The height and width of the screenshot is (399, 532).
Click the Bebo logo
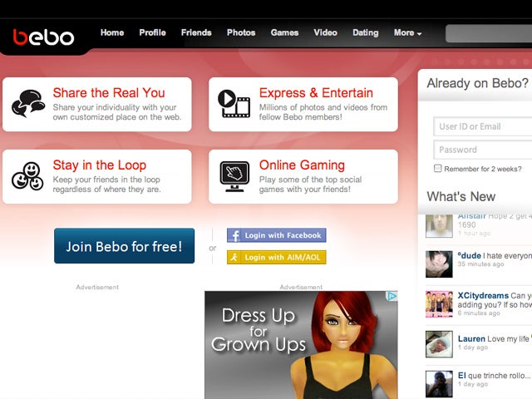43,37
